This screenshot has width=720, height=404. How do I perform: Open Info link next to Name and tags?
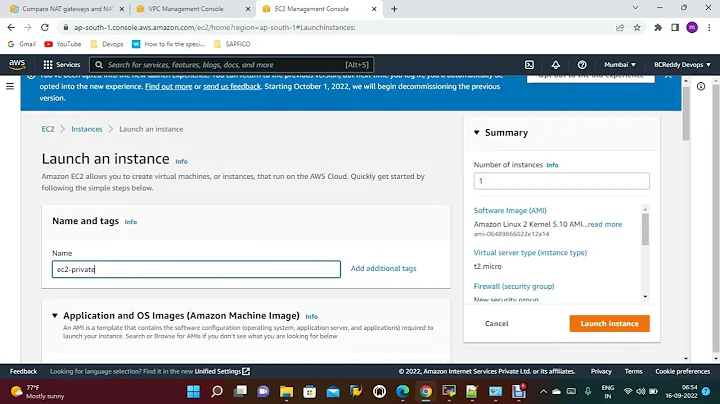pyautogui.click(x=131, y=222)
